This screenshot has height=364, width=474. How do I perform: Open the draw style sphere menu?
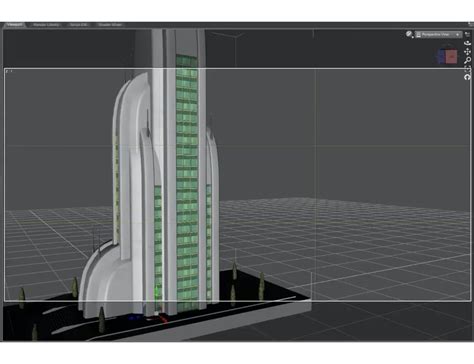pos(409,34)
